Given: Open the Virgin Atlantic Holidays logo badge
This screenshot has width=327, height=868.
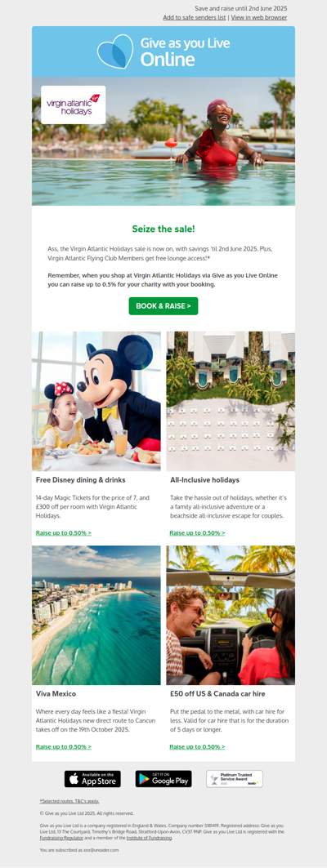Looking at the screenshot, I should point(73,105).
